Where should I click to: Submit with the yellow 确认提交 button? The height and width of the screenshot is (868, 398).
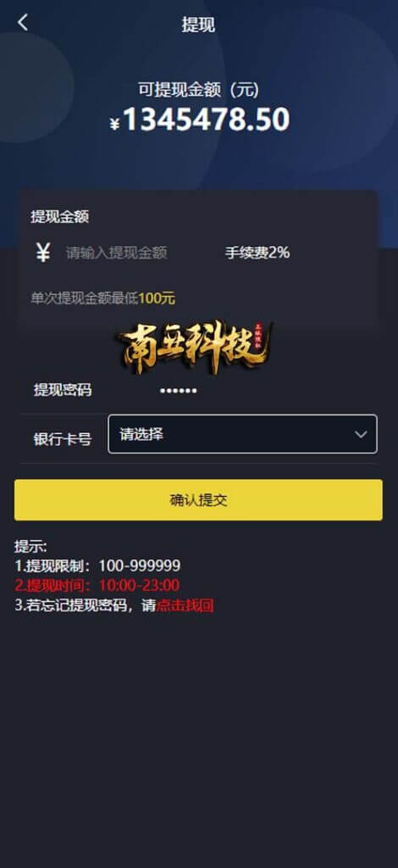click(x=198, y=500)
